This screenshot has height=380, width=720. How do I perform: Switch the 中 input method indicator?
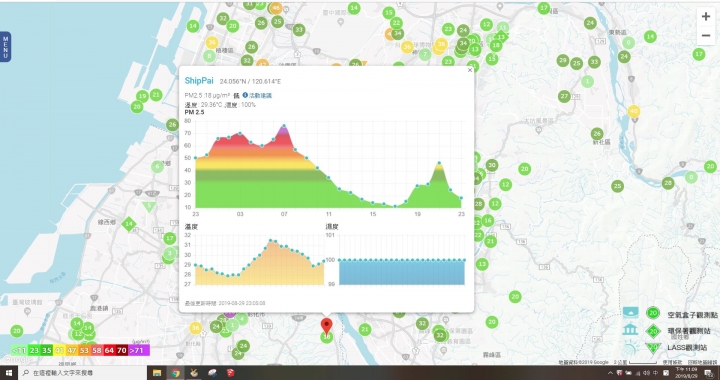[x=656, y=373]
